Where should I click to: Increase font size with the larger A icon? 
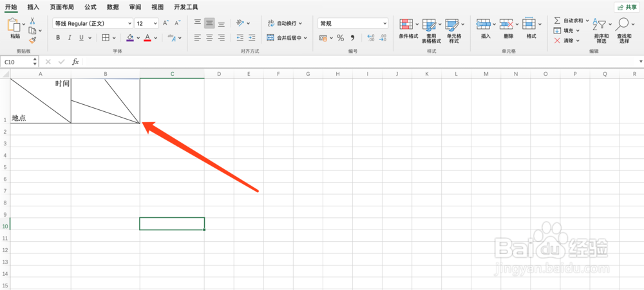point(166,23)
